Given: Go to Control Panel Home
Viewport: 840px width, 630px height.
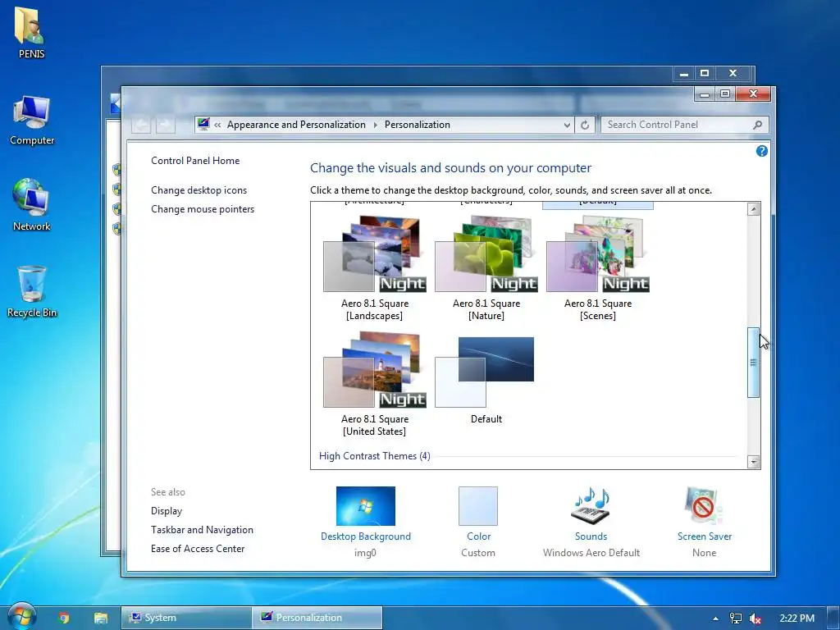Looking at the screenshot, I should tap(195, 161).
